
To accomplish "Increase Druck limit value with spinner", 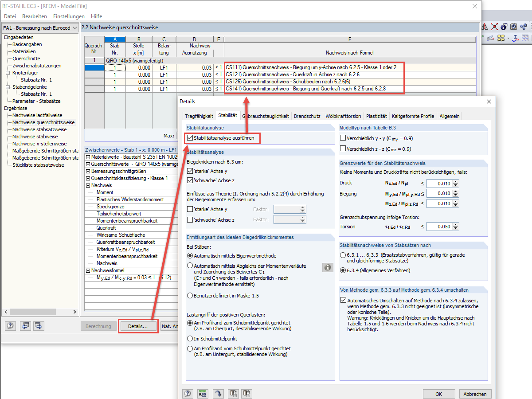I will [x=456, y=181].
